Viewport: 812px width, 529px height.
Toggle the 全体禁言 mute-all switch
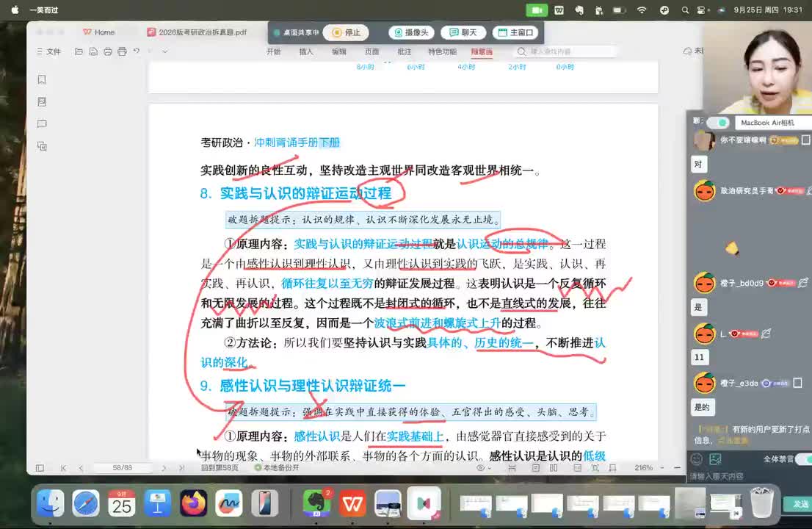click(x=804, y=459)
